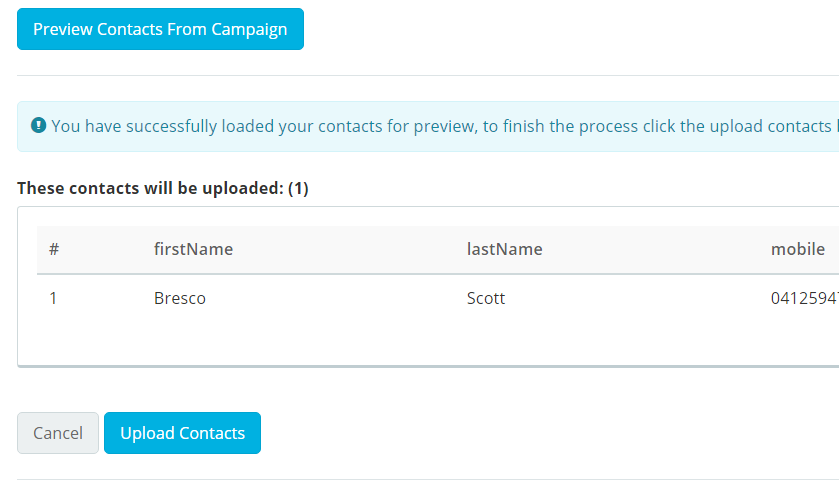The image size is (839, 486).
Task: Click the lastName column header
Action: [505, 249]
